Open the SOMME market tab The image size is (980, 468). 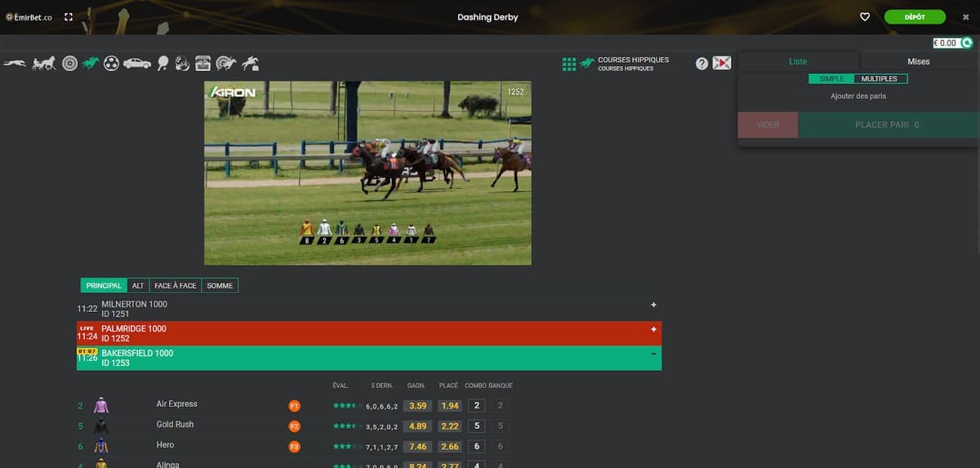[220, 286]
